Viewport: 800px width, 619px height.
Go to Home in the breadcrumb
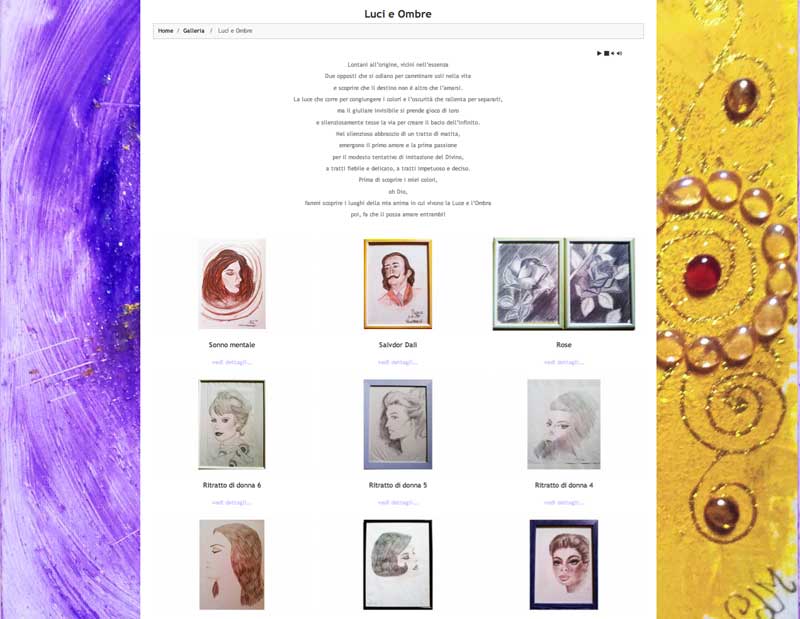tap(165, 31)
